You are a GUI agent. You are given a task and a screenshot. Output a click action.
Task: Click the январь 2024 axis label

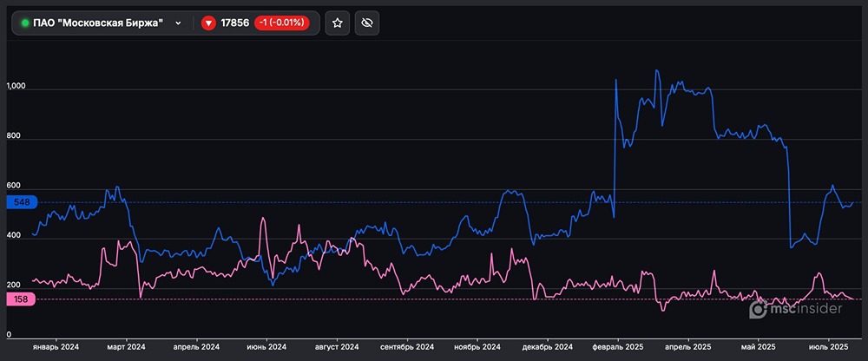point(56,346)
